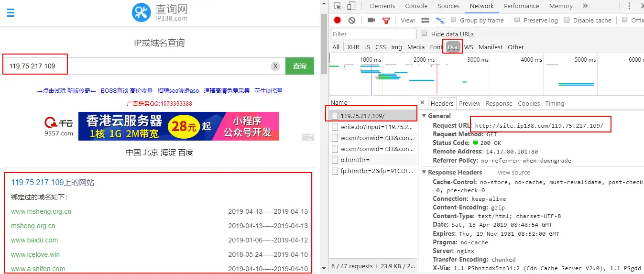Switch to large request rows view
Screen dimensions: 644x274
[x=425, y=20]
